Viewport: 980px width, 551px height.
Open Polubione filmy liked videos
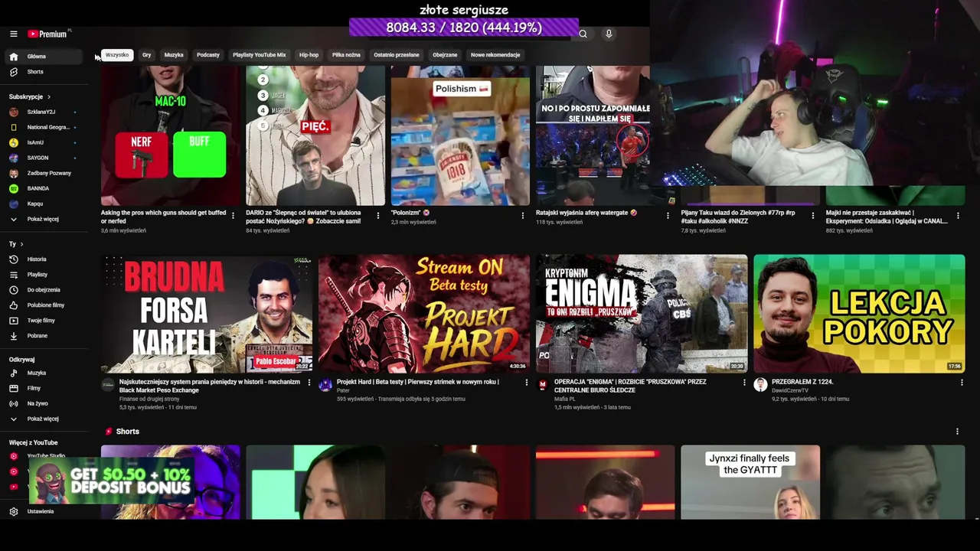click(x=44, y=305)
